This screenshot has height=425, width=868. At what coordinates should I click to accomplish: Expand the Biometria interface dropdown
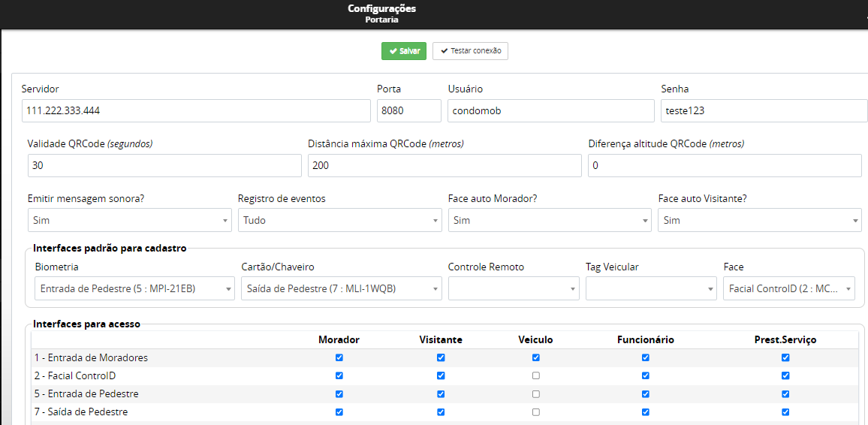[134, 288]
